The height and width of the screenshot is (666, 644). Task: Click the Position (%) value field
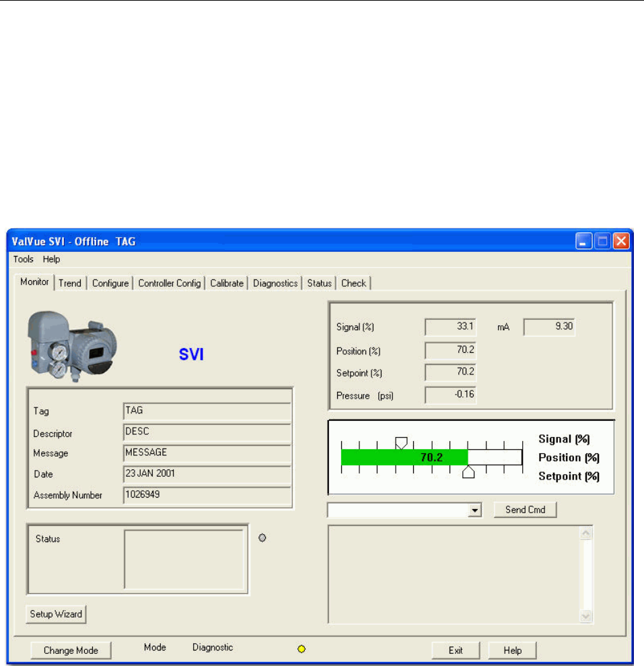pyautogui.click(x=450, y=350)
